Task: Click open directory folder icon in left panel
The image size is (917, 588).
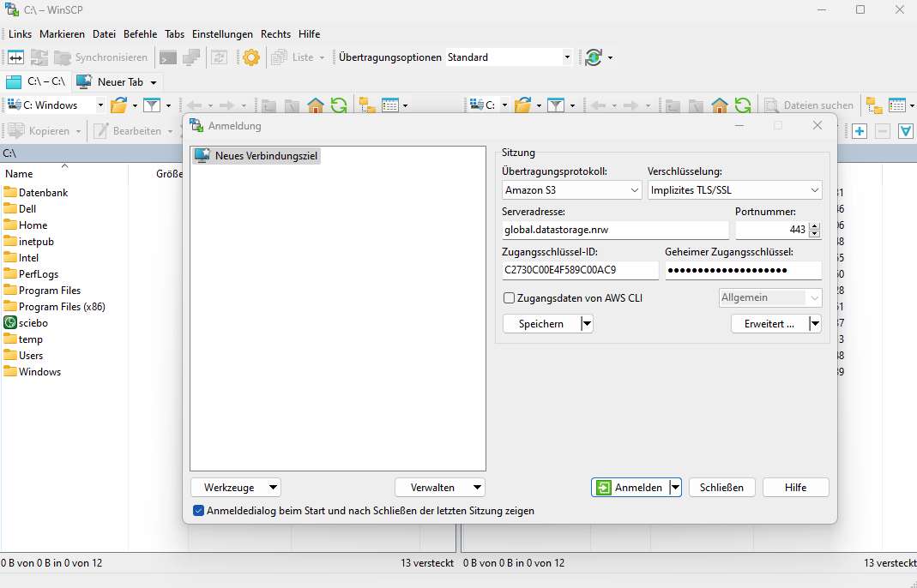Action: point(118,105)
